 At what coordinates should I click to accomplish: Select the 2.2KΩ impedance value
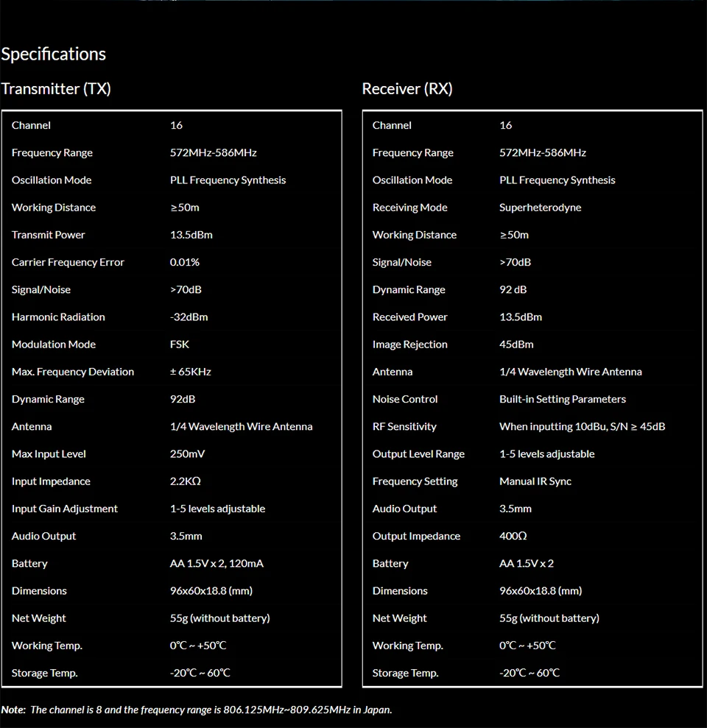[186, 481]
